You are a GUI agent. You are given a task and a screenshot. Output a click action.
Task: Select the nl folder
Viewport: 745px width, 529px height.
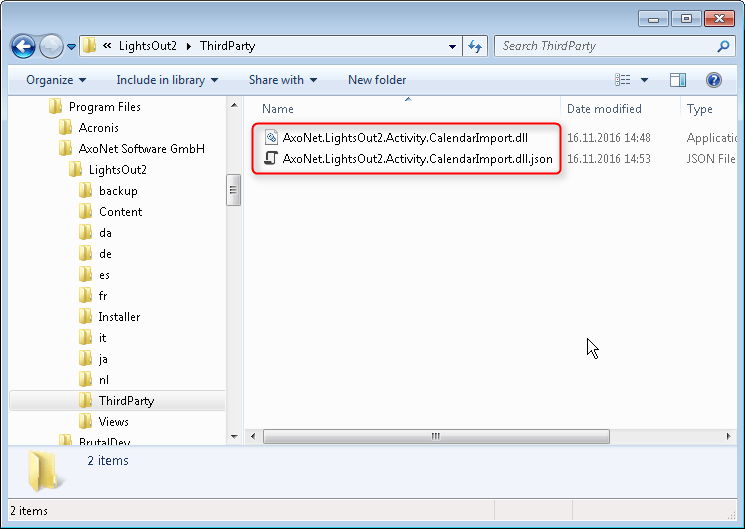click(104, 380)
